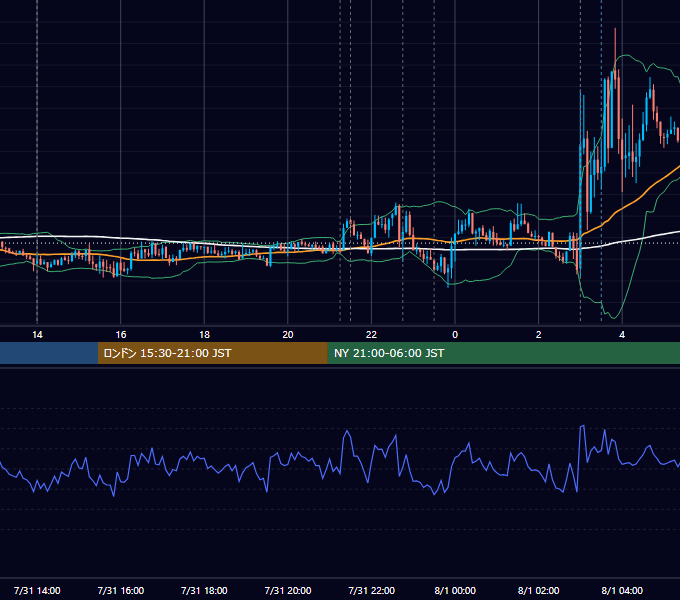Viewport: 680px width, 600px height.
Task: Click the 4 hour axis label
Action: pos(622,335)
